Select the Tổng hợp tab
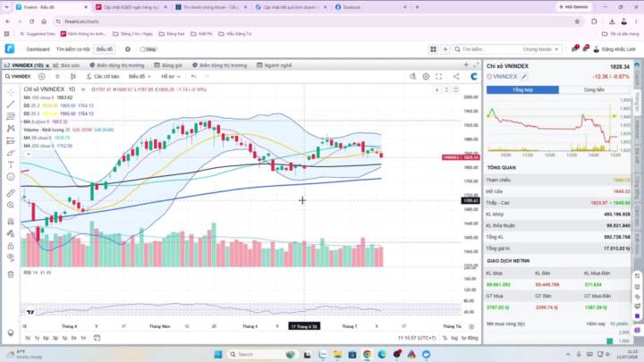This screenshot has height=362, width=644. 522,90
